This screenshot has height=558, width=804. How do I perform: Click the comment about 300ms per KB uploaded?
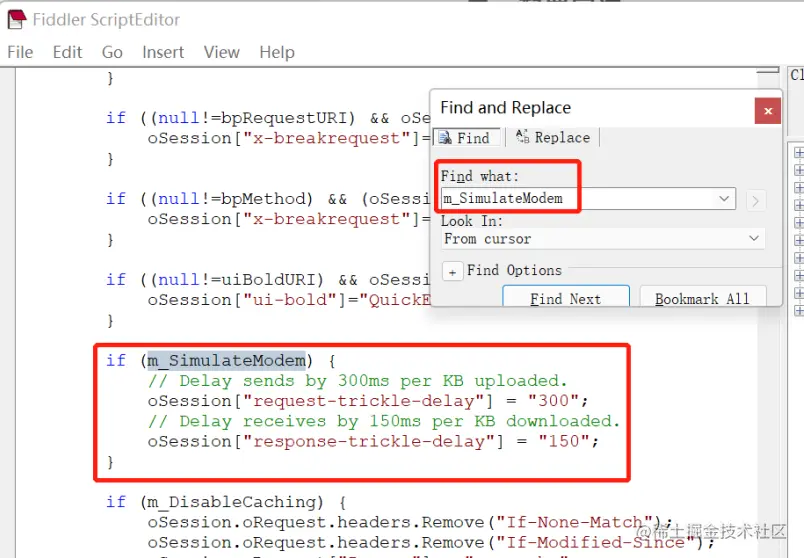tap(357, 381)
